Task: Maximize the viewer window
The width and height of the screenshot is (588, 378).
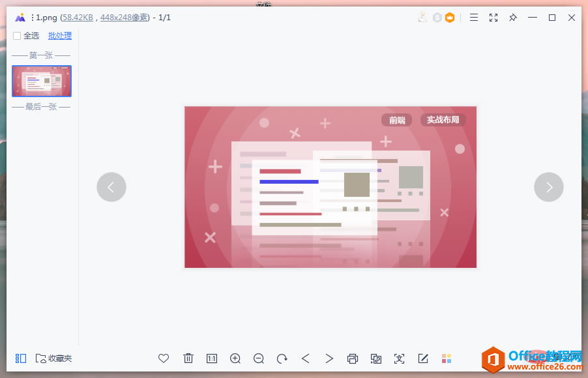Action: click(x=552, y=17)
